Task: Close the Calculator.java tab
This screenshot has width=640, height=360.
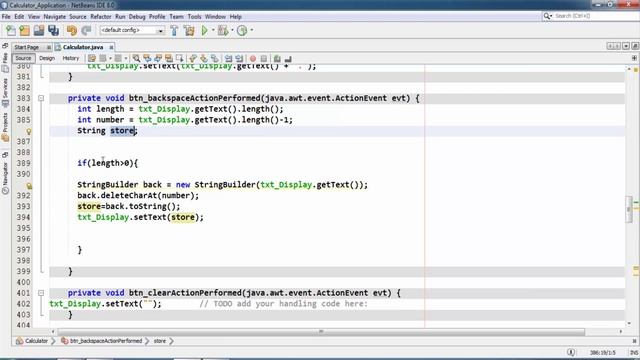Action: 111,47
